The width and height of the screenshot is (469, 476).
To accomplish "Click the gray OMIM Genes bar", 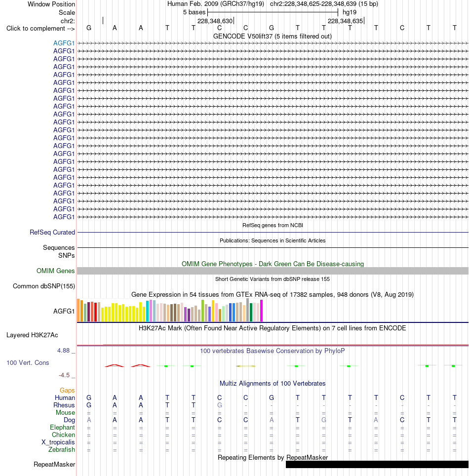I will pyautogui.click(x=273, y=271).
